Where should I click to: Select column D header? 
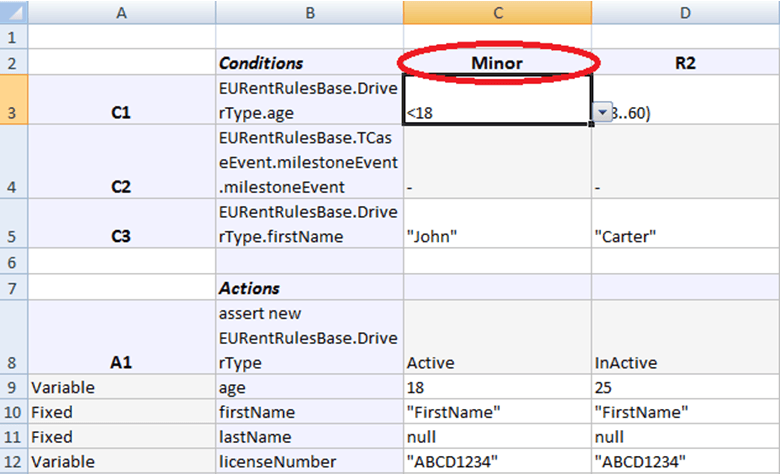click(686, 12)
